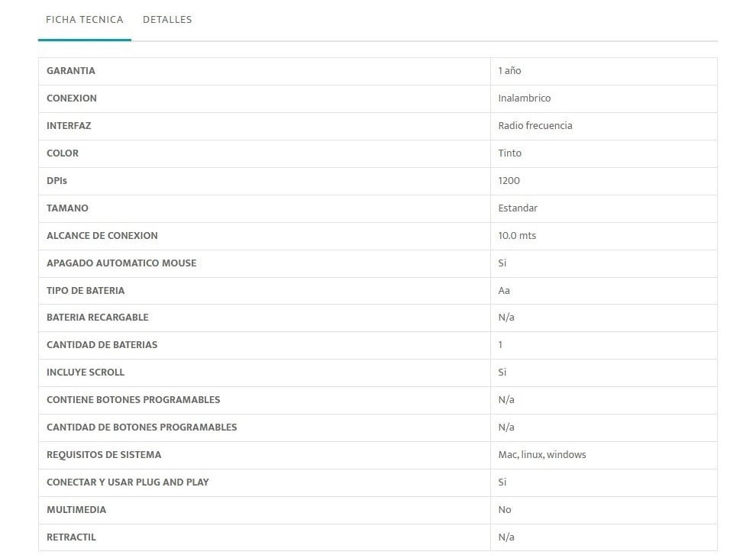Screen dimensions: 756x555
Task: Click '1' in CANTIDAD DE BATERIAS row
Action: pos(500,345)
